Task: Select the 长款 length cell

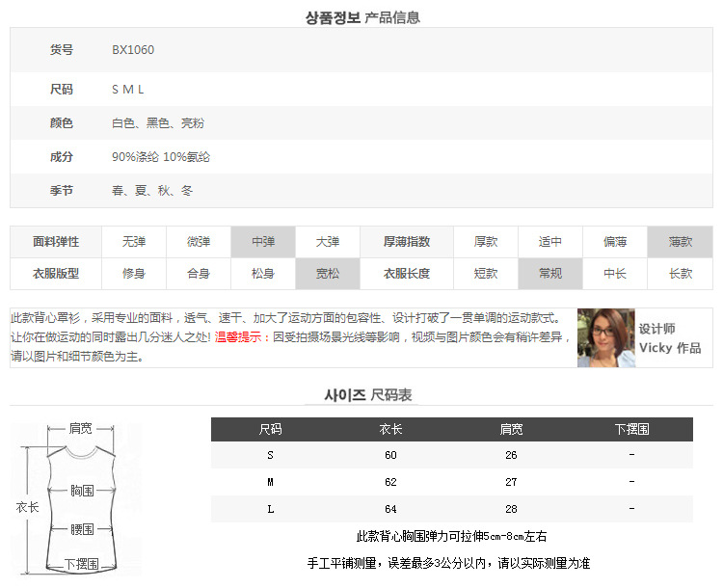Action: [681, 274]
